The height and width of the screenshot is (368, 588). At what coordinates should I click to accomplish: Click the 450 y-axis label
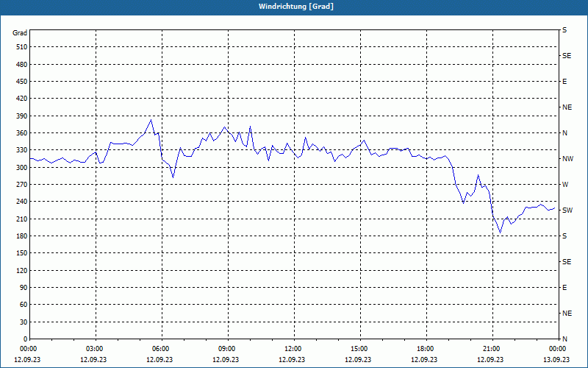pyautogui.click(x=21, y=82)
